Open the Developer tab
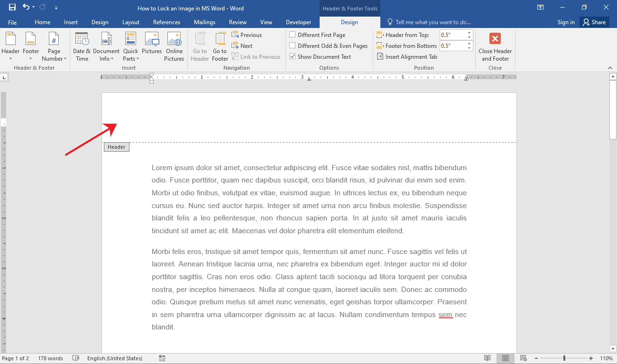Viewport: 617px width, 364px height. pyautogui.click(x=298, y=22)
